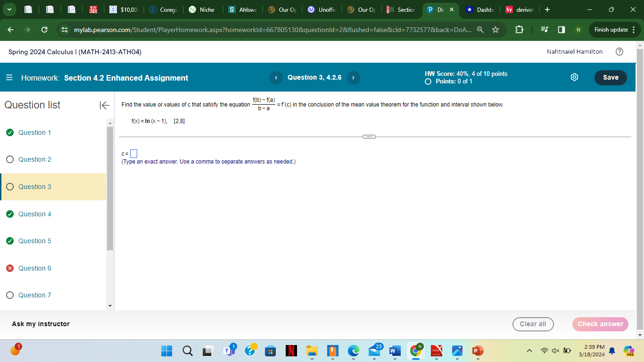Go to the previous question arrow

pos(276,78)
